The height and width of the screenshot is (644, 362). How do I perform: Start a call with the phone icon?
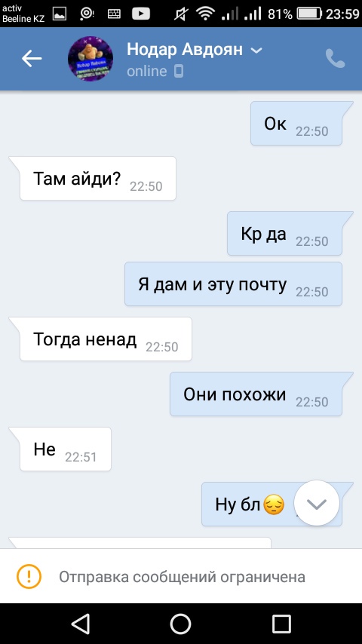click(x=336, y=59)
